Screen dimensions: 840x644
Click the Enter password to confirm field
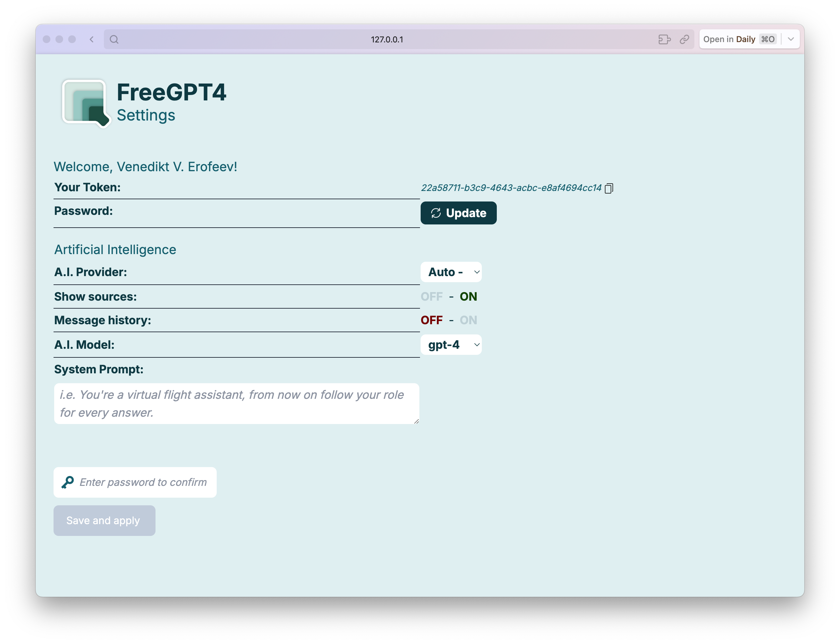143,482
